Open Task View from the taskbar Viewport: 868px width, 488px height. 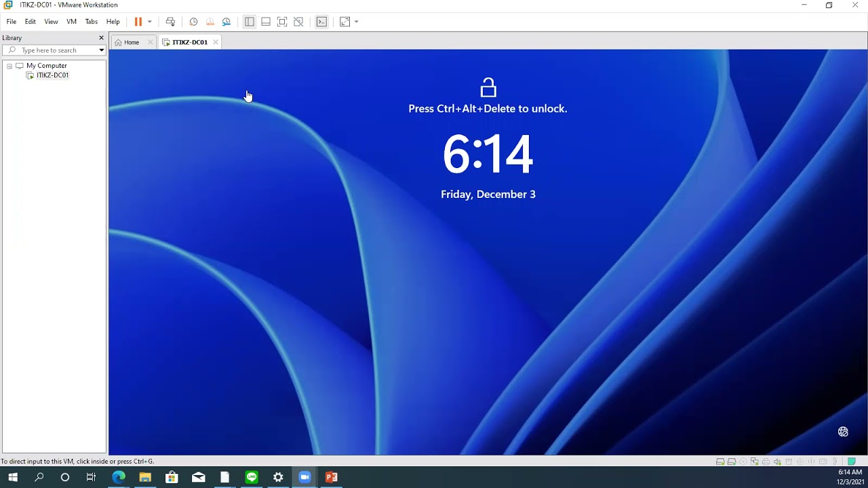tap(92, 477)
